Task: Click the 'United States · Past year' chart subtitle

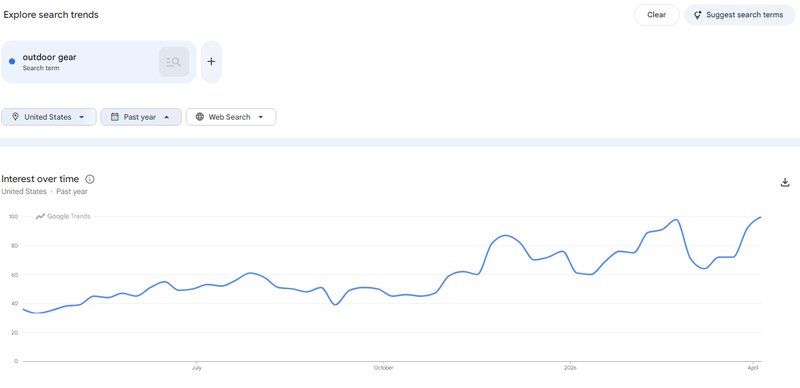Action: [x=44, y=191]
